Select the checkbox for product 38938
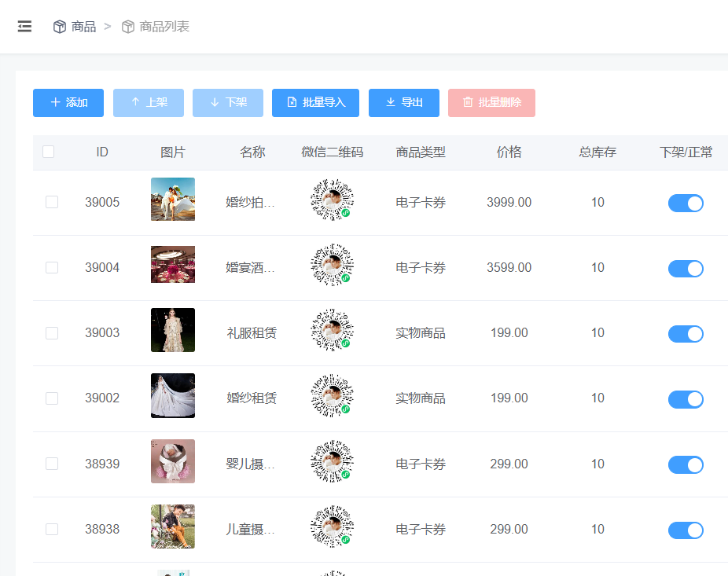 point(52,529)
